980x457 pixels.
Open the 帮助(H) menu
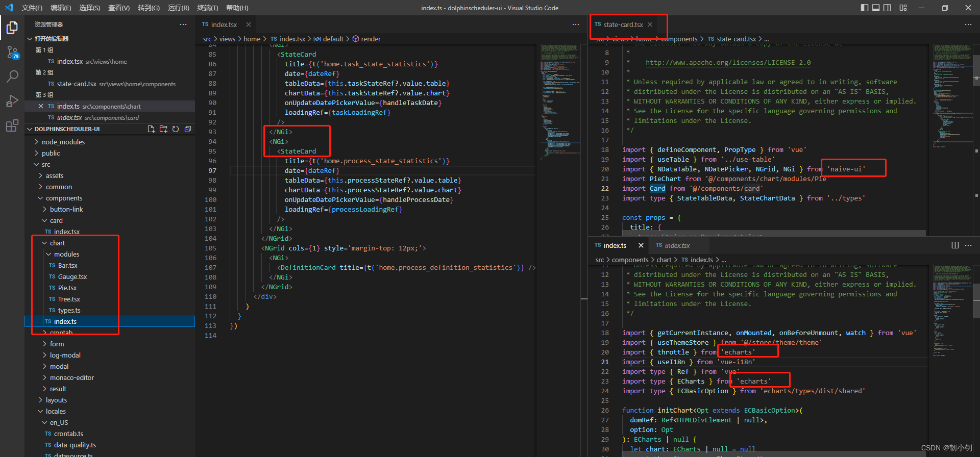[x=237, y=8]
